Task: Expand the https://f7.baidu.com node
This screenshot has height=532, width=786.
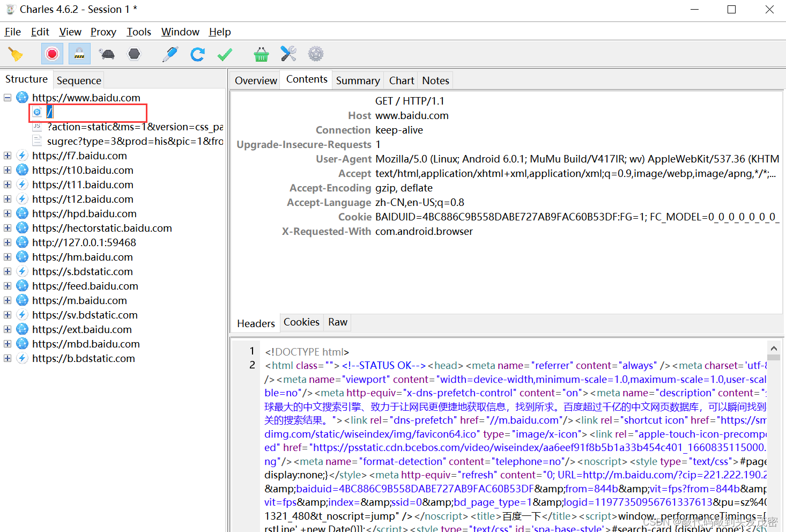Action: pyautogui.click(x=8, y=156)
